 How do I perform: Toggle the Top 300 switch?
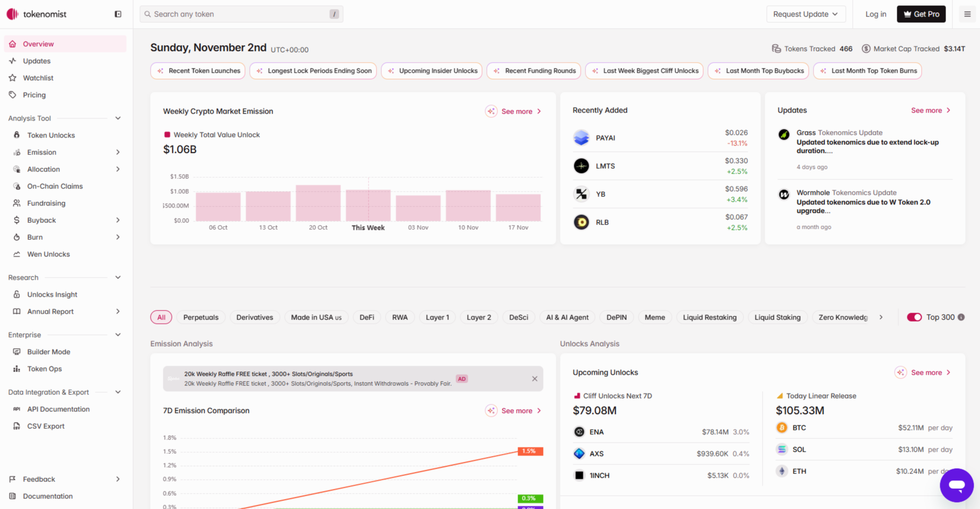click(x=914, y=317)
